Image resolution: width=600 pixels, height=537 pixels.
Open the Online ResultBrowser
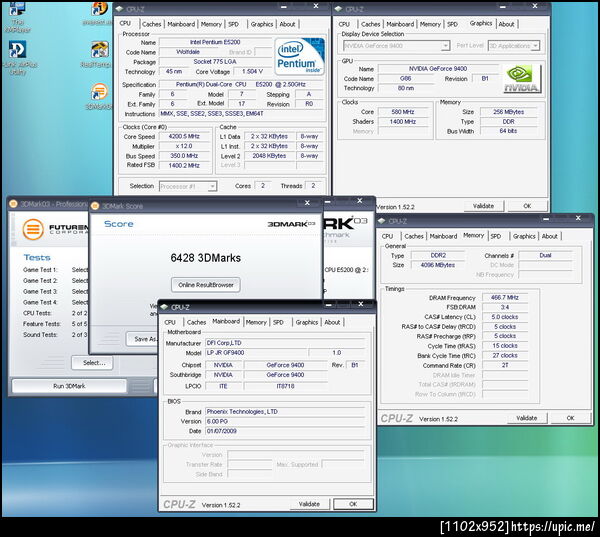coord(206,285)
